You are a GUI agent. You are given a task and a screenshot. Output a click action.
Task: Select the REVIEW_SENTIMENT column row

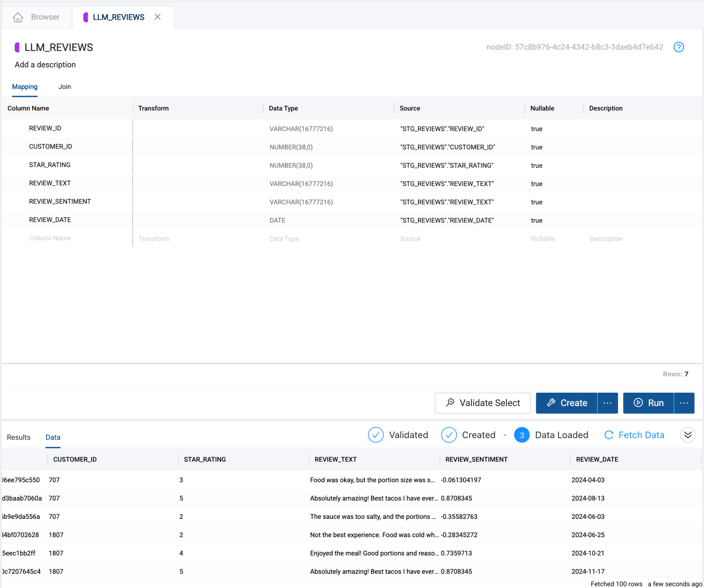tap(352, 202)
